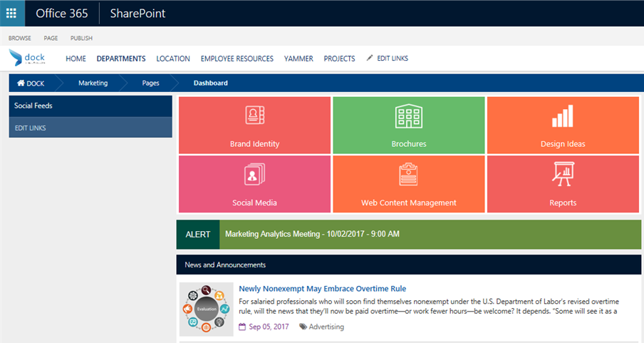Click the Reports presentation board icon
Screen dimensions: 644x343
pos(563,174)
